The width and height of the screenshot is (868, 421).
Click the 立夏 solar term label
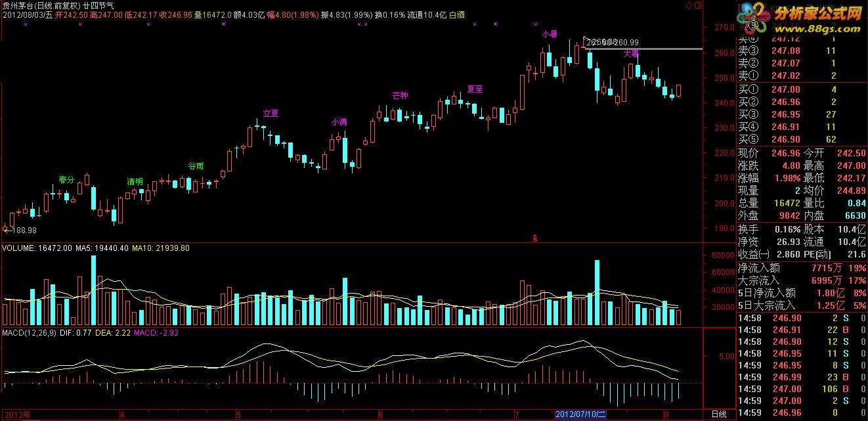click(271, 113)
